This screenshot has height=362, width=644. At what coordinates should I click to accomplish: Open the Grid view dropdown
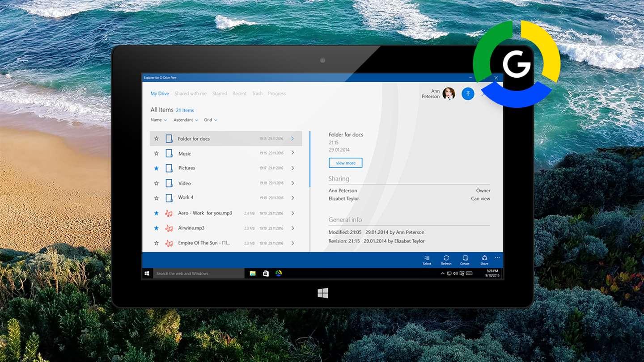(x=211, y=120)
